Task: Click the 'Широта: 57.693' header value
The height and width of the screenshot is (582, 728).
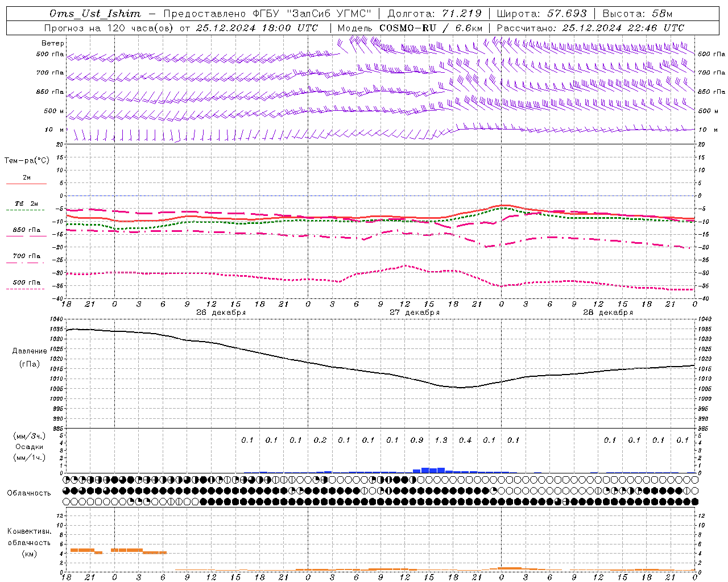Action: coord(541,14)
